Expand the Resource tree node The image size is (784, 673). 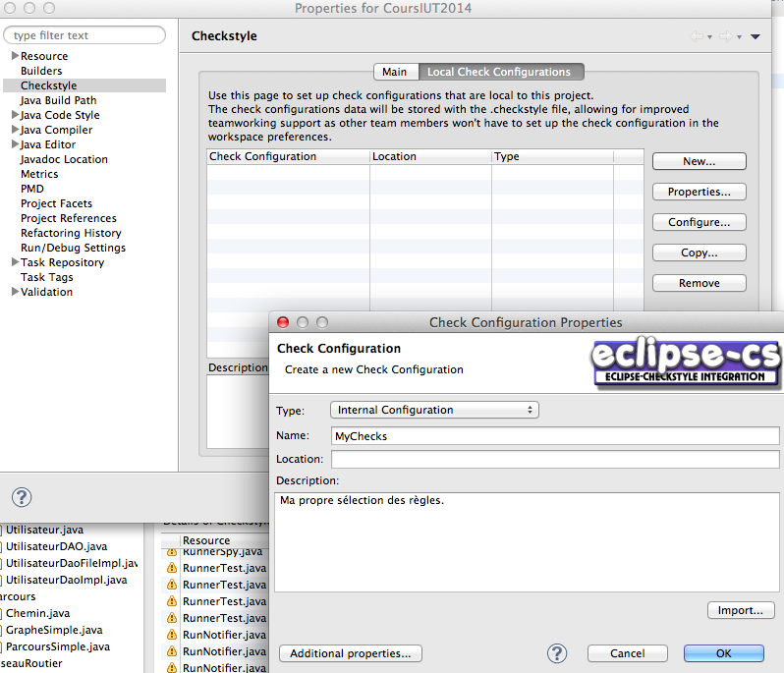[15, 56]
